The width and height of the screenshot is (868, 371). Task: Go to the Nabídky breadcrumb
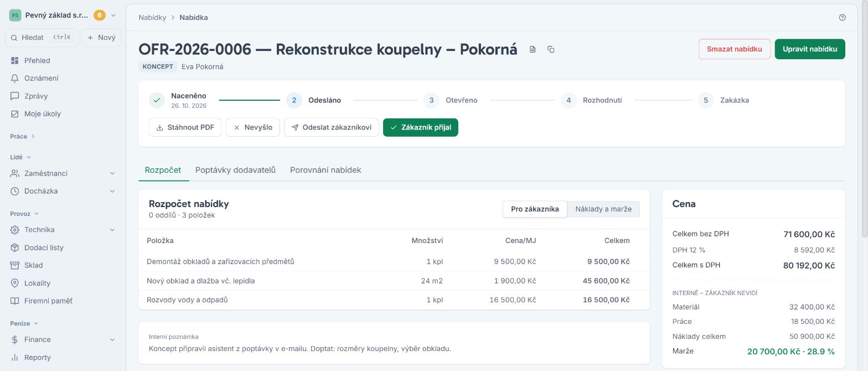152,17
